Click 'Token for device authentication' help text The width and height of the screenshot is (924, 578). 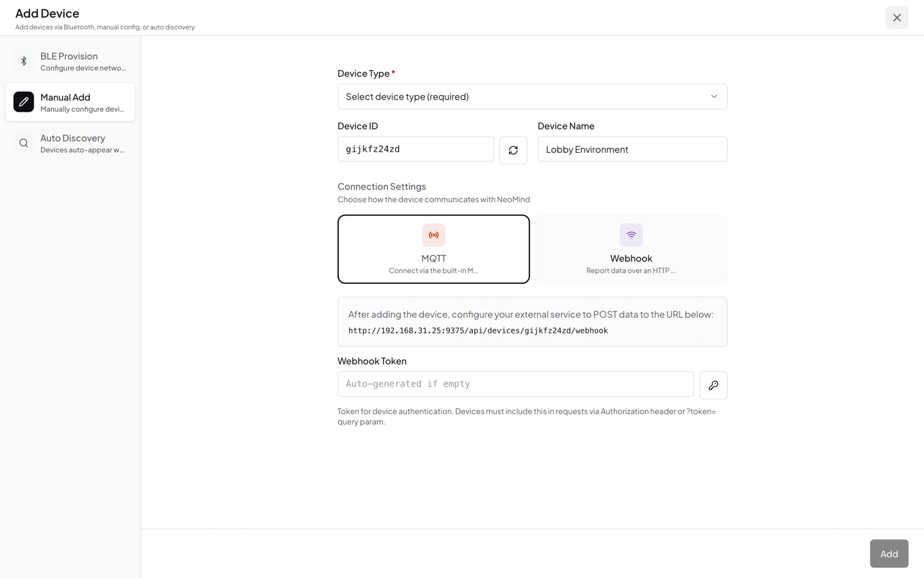pos(527,416)
